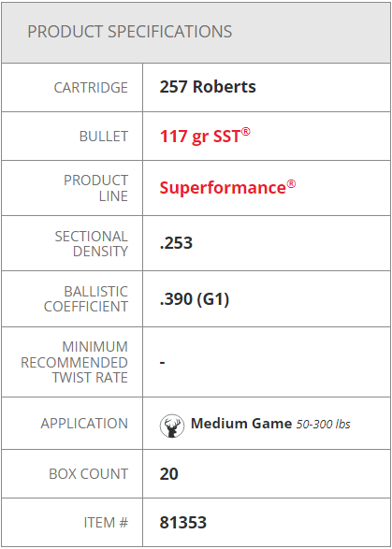
Task: Click the BULLET row label
Action: pos(104,137)
